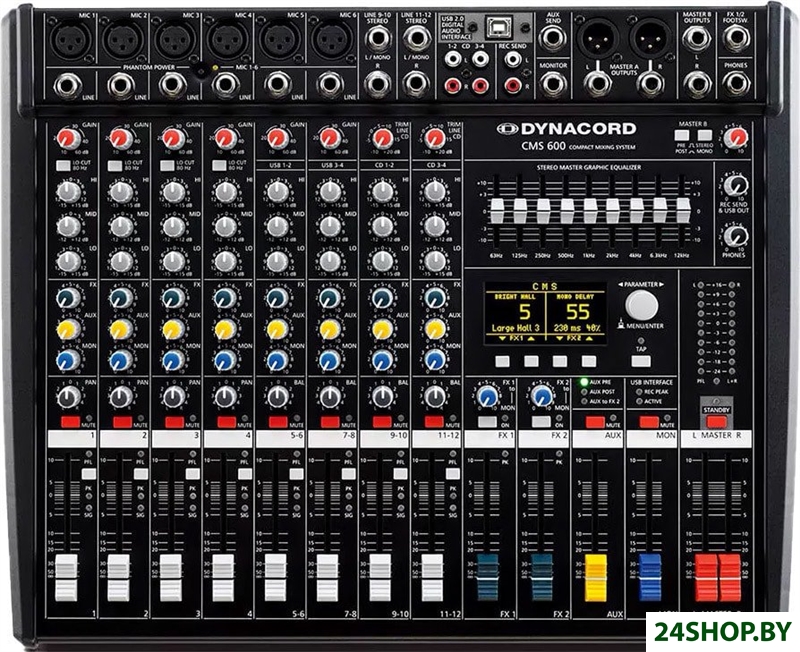The width and height of the screenshot is (800, 652).
Task: Tap the TAP tempo button
Action: [641, 361]
